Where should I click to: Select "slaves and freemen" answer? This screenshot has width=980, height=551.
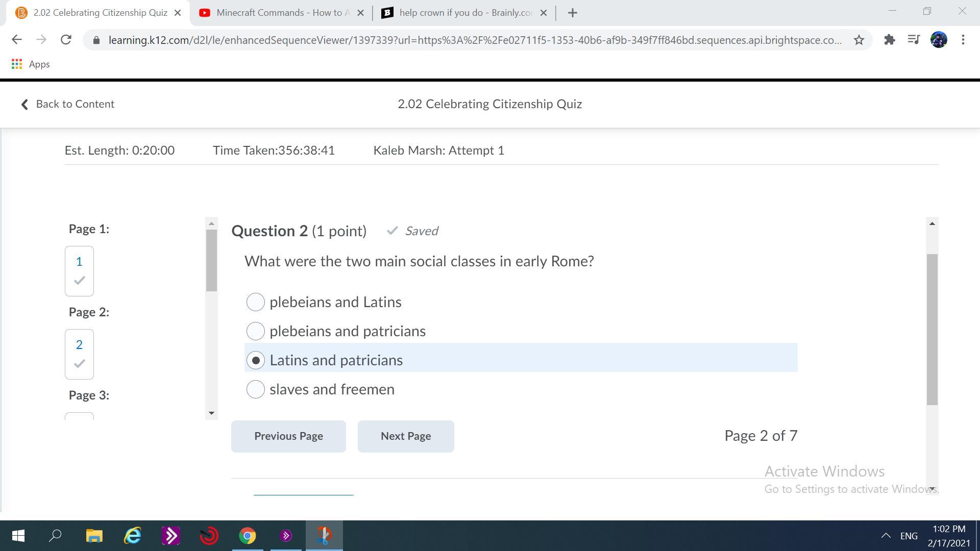(256, 389)
